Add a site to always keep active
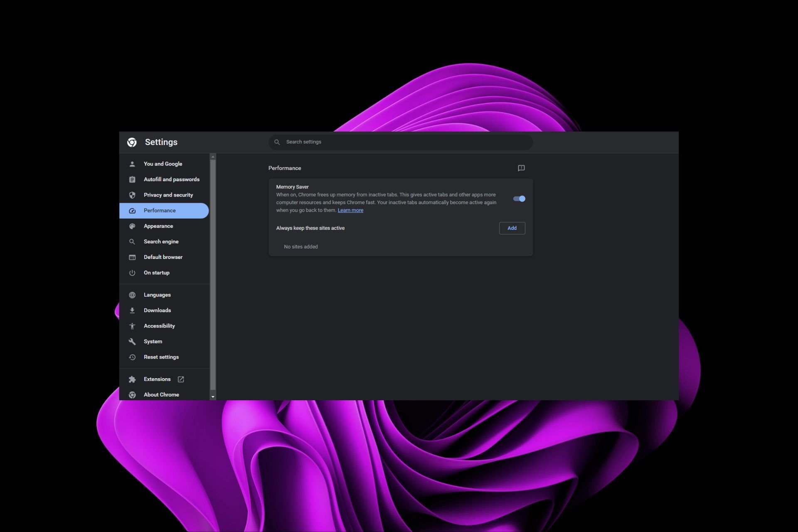Viewport: 798px width, 532px height. (x=512, y=228)
